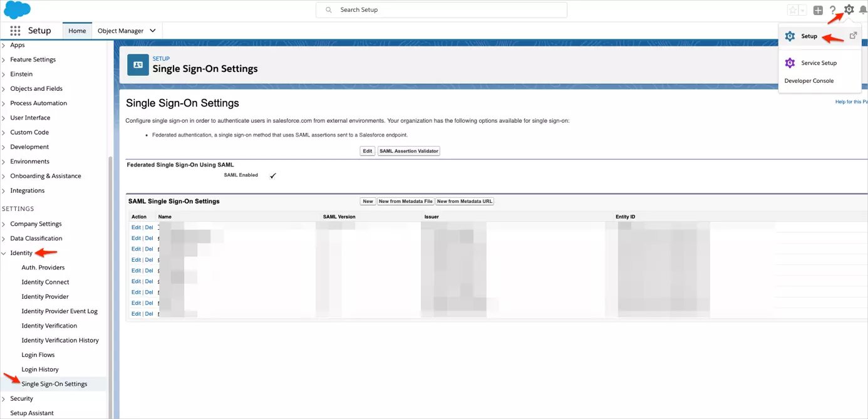The image size is (868, 419).
Task: Click the Setup gear icon in header
Action: 849,9
